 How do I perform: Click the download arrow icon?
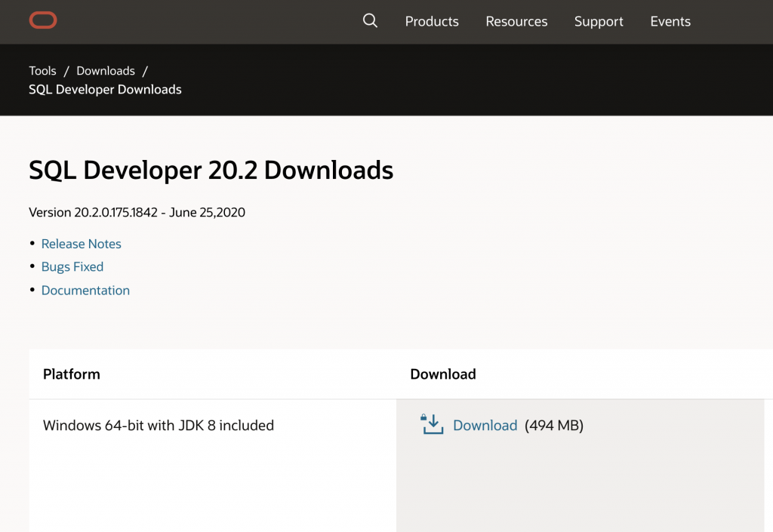[432, 425]
